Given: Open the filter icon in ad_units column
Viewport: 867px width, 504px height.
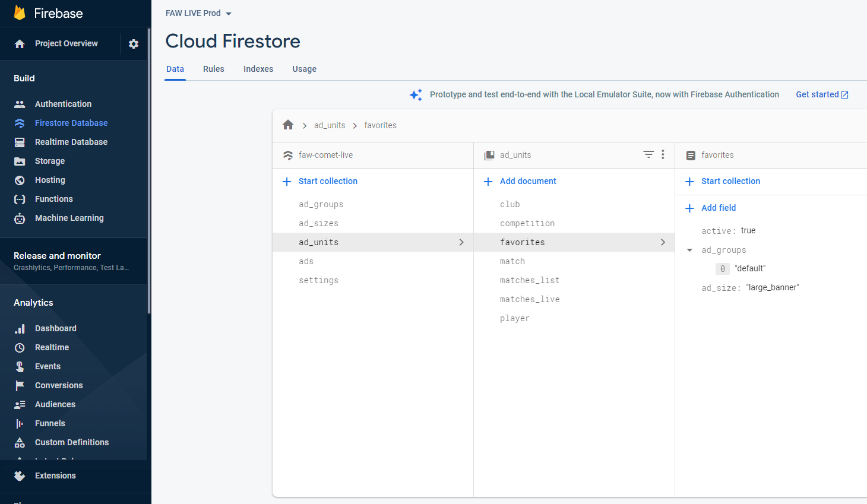Looking at the screenshot, I should 648,154.
